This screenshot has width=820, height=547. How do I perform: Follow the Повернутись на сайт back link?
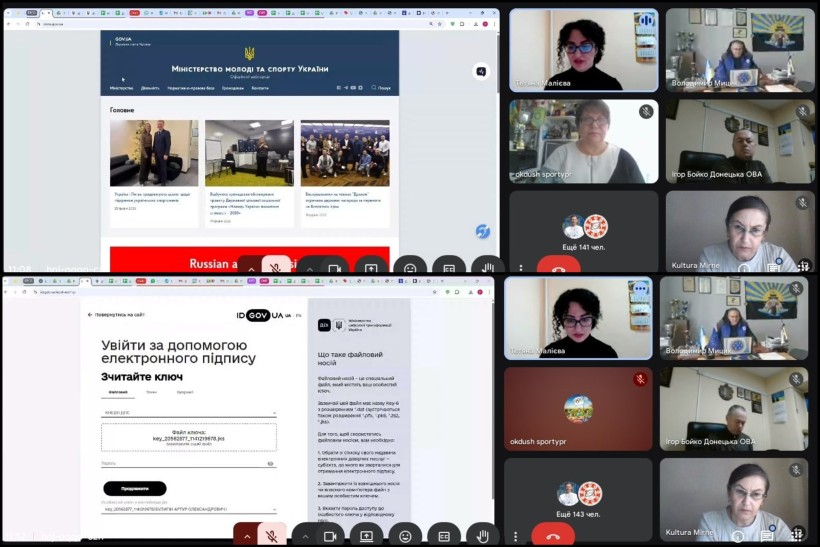(x=121, y=314)
